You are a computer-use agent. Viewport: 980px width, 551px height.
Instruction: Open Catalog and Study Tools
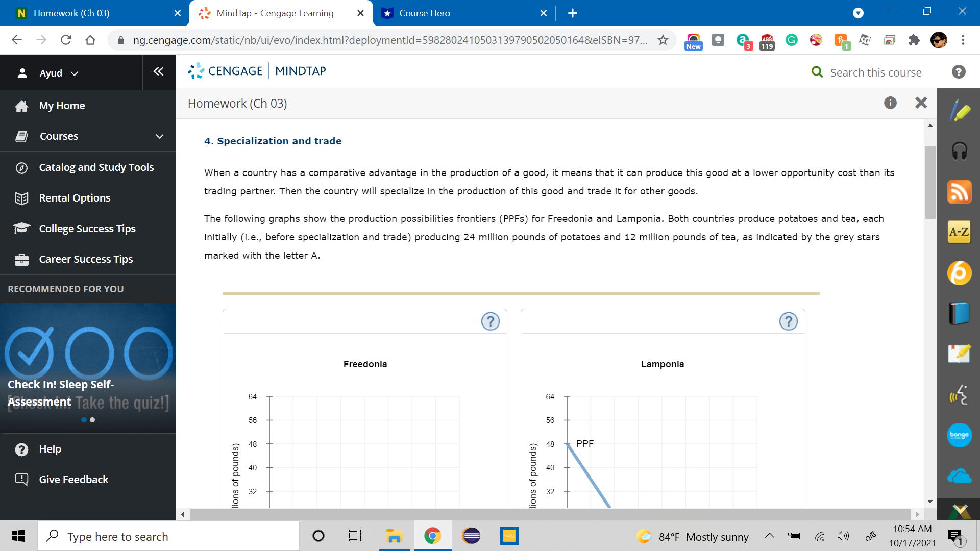tap(96, 167)
